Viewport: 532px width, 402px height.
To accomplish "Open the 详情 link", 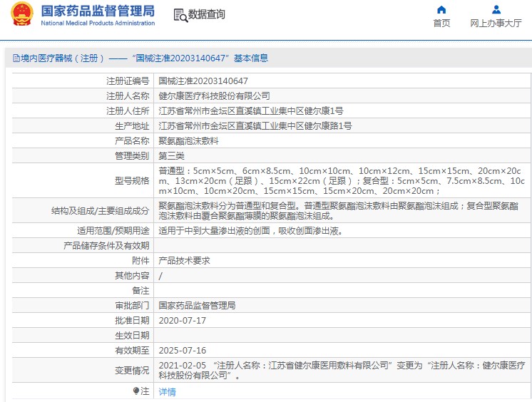I will click(168, 392).
